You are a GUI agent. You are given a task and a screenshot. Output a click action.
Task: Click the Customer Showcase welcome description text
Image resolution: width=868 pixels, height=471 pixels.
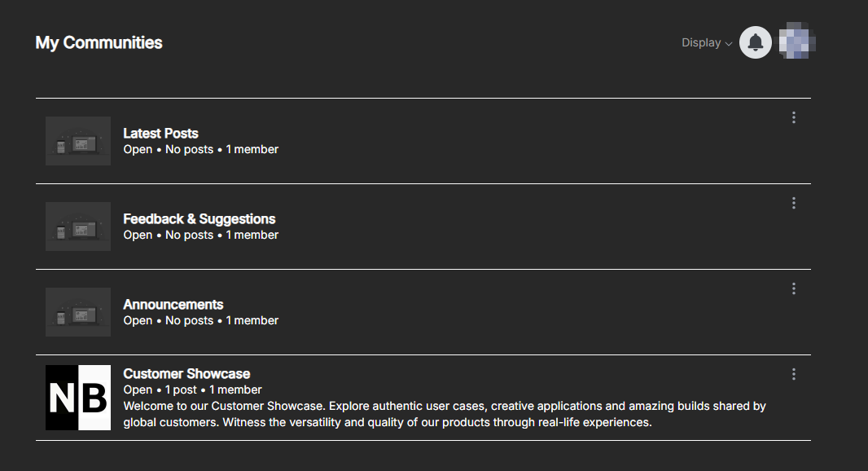445,414
